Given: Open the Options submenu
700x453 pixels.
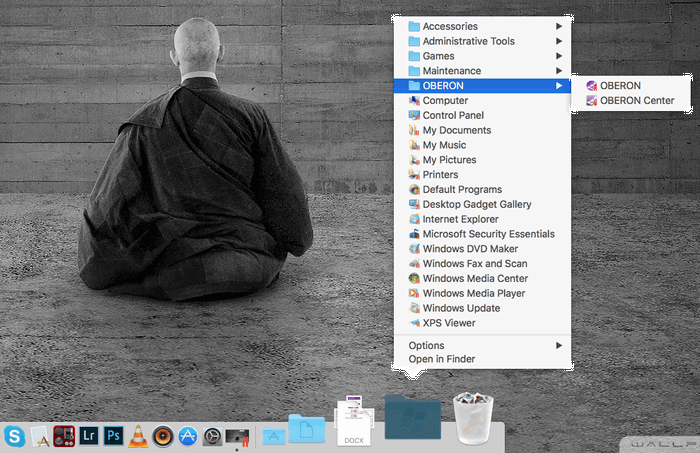Looking at the screenshot, I should pos(427,345).
